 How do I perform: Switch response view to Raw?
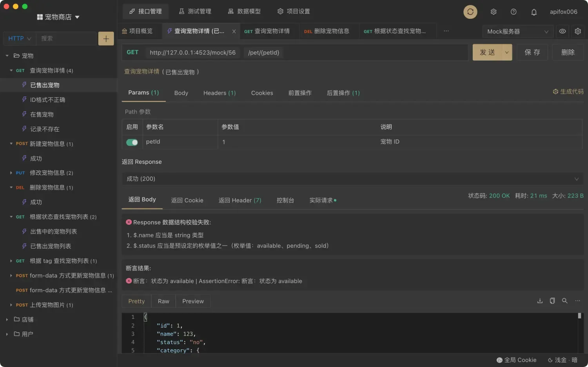point(163,301)
